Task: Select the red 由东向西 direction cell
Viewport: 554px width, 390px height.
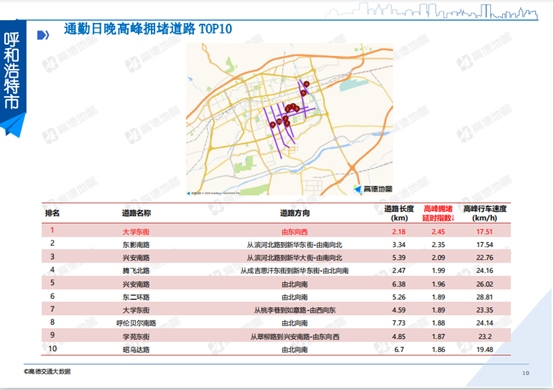Action: coord(295,232)
